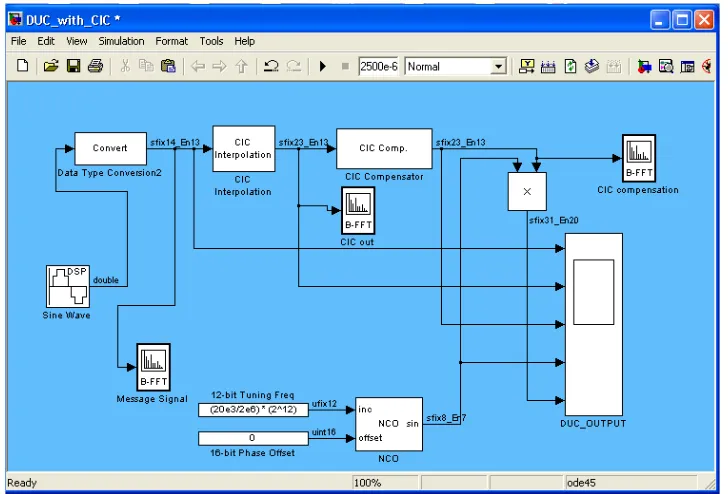This screenshot has width=728, height=494.
Task: Select the B-FFT scope labeled CIC out
Action: click(358, 210)
